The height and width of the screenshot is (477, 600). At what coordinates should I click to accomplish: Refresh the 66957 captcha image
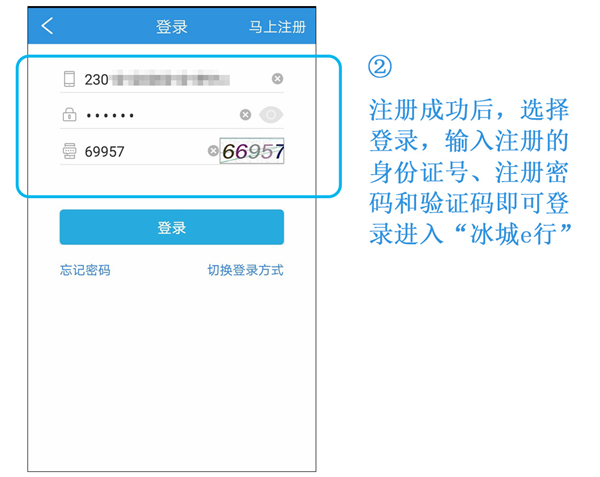252,151
